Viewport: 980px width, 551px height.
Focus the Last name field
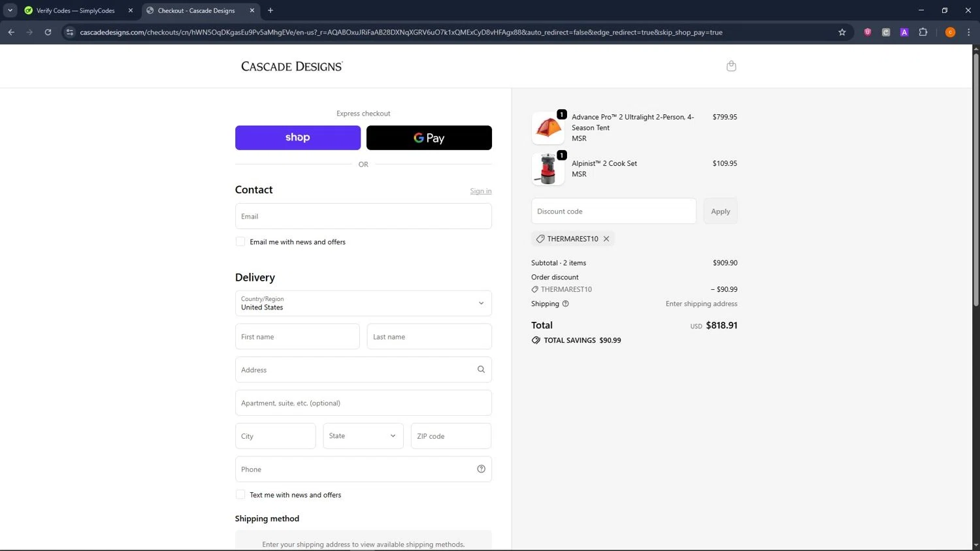point(429,337)
